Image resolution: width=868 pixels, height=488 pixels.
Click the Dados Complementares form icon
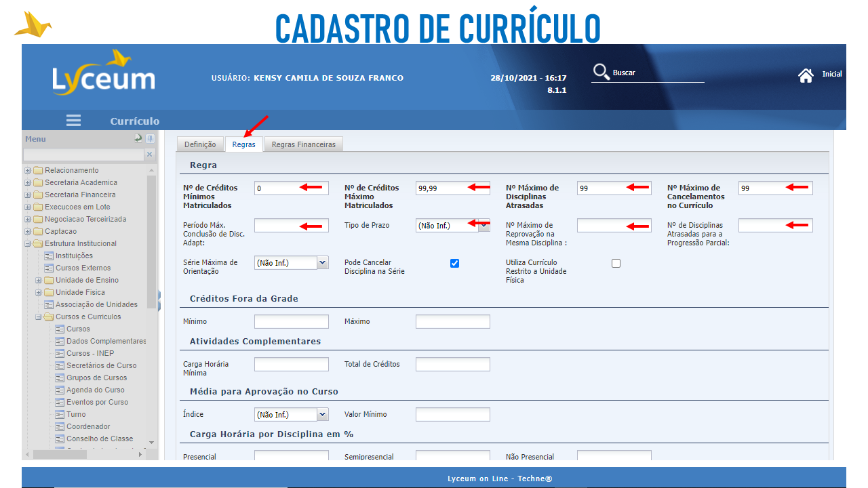(x=60, y=342)
